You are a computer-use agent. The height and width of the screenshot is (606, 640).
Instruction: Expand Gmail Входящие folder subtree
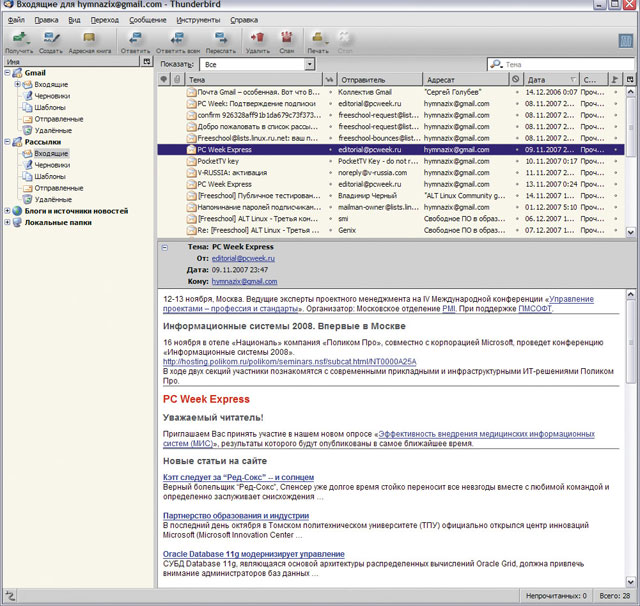(18, 84)
